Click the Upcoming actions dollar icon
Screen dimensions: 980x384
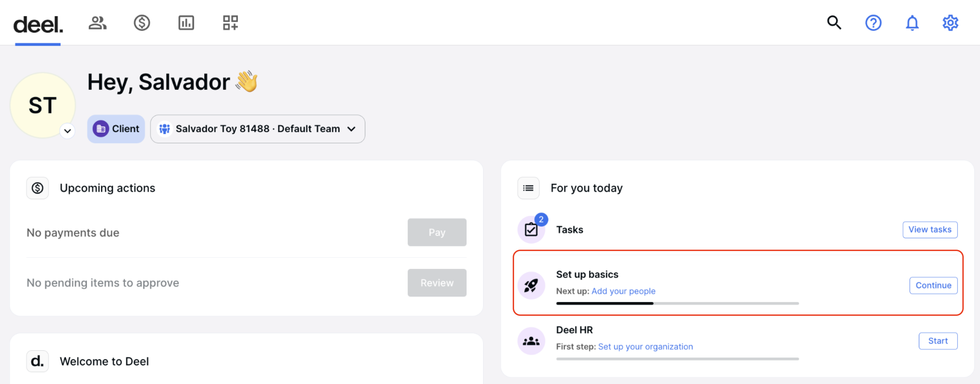pos(37,188)
